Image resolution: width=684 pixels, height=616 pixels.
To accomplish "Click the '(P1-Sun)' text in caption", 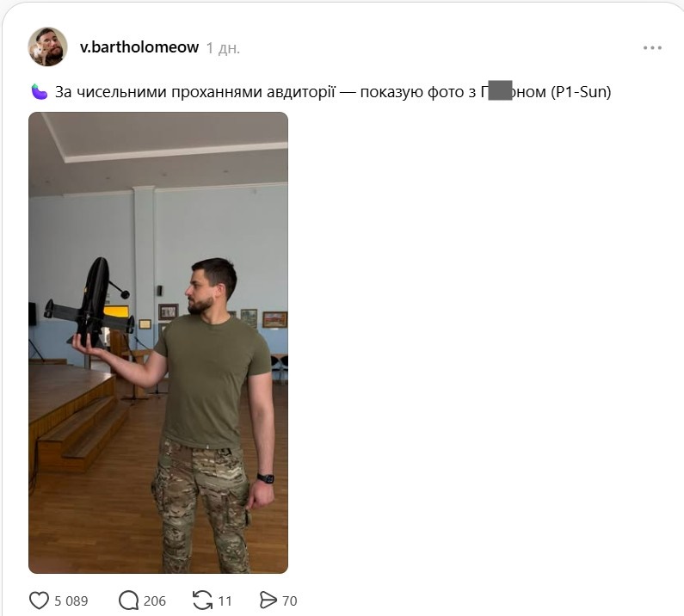I will [x=581, y=92].
